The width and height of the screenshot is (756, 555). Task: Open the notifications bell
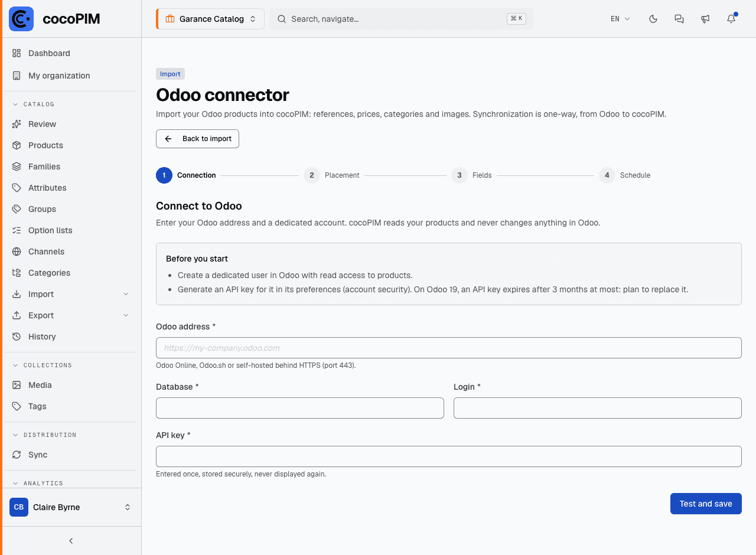pos(731,19)
